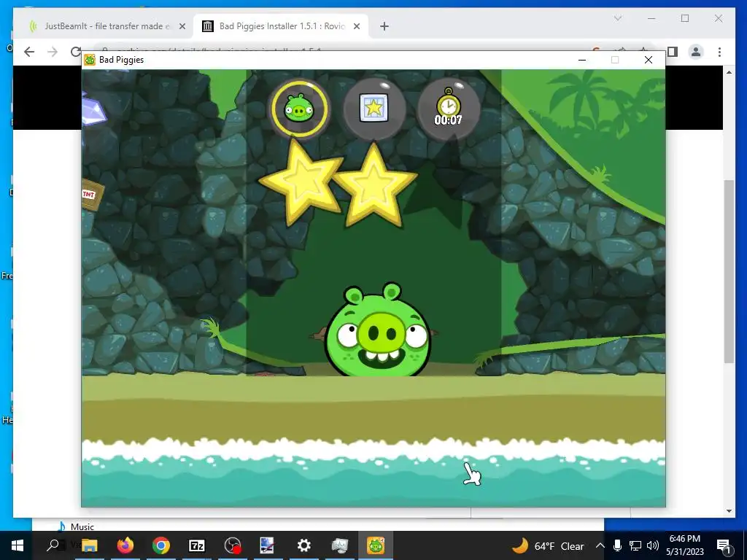The image size is (747, 560).
Task: Open volume control in tray
Action: point(653,545)
